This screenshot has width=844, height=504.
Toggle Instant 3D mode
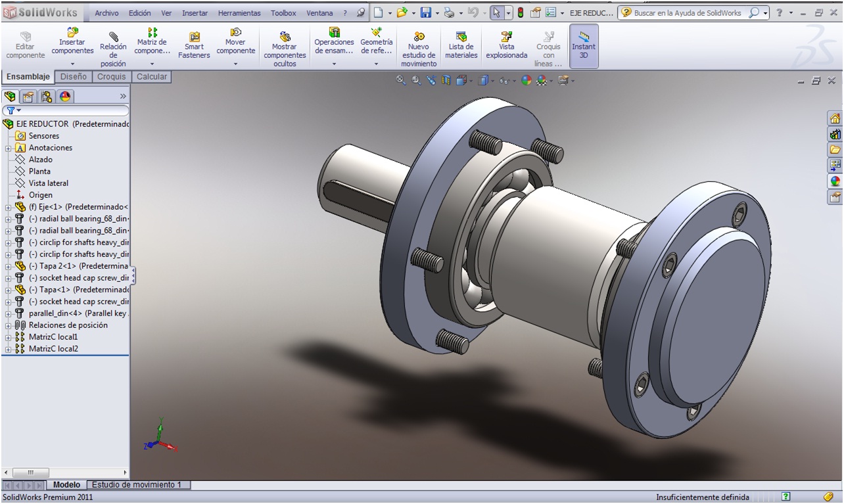click(x=584, y=46)
